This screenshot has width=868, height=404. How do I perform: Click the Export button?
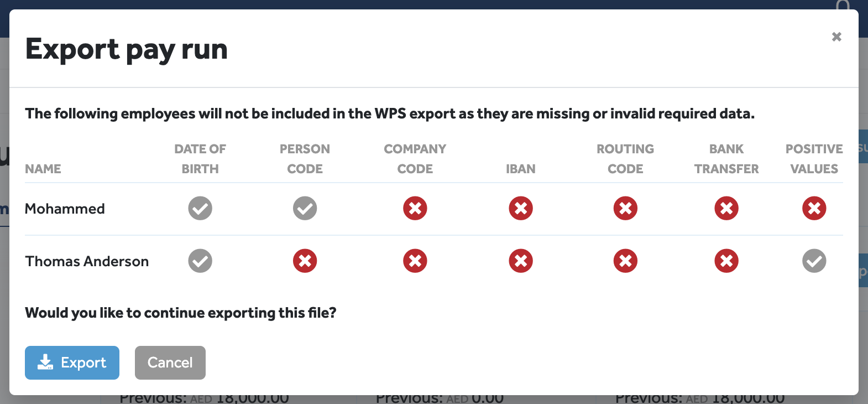point(72,362)
